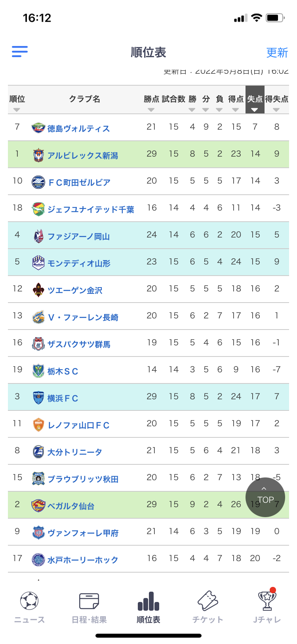Sort table by 得失点 column arrow
Screen dimensions: 297x644
click(x=276, y=110)
